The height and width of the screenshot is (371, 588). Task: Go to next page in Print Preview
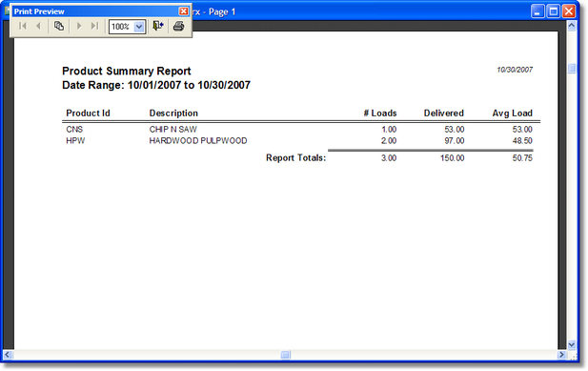point(79,26)
